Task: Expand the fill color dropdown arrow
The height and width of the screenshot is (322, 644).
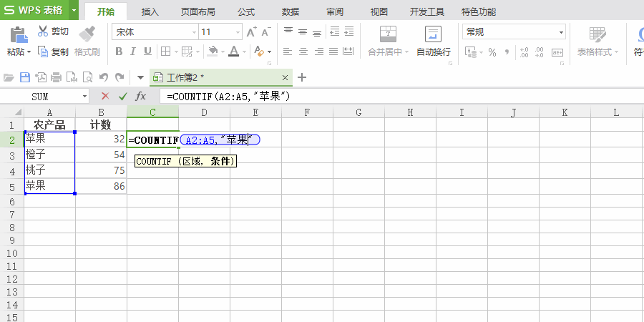Action: (x=223, y=52)
